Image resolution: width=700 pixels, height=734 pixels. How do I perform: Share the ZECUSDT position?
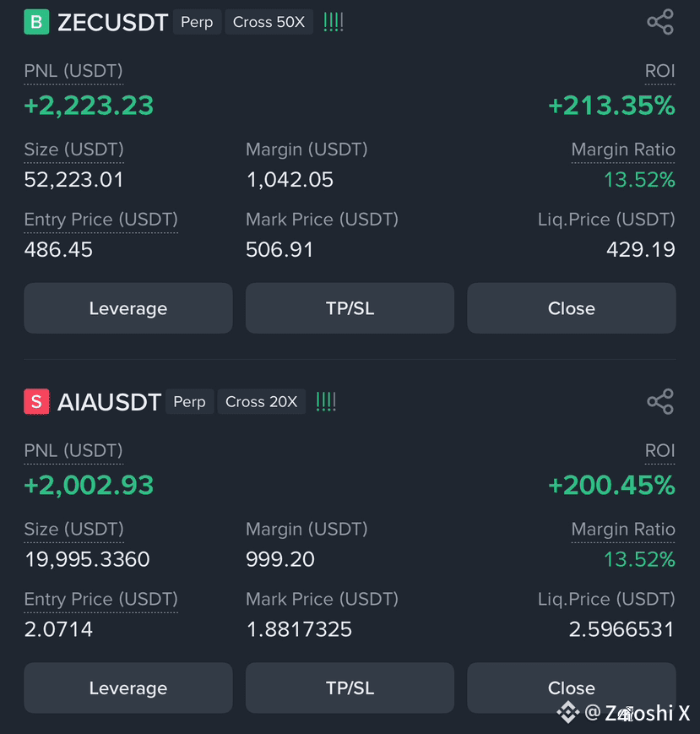[660, 22]
